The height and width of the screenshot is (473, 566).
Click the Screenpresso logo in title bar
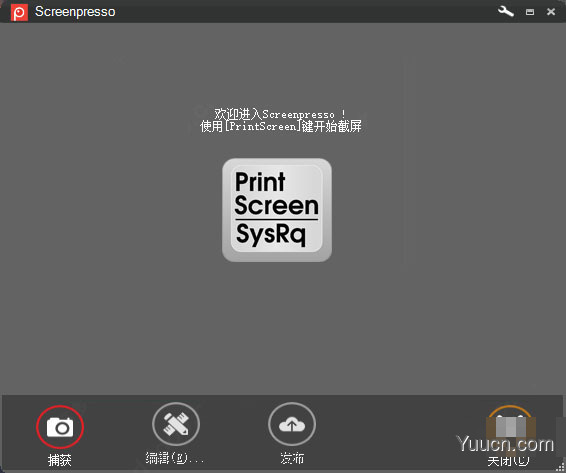19,13
